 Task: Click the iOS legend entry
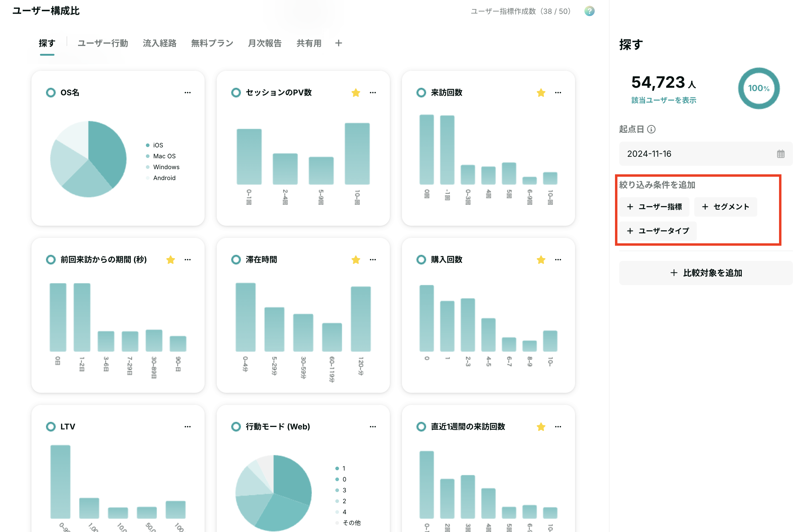(x=155, y=145)
